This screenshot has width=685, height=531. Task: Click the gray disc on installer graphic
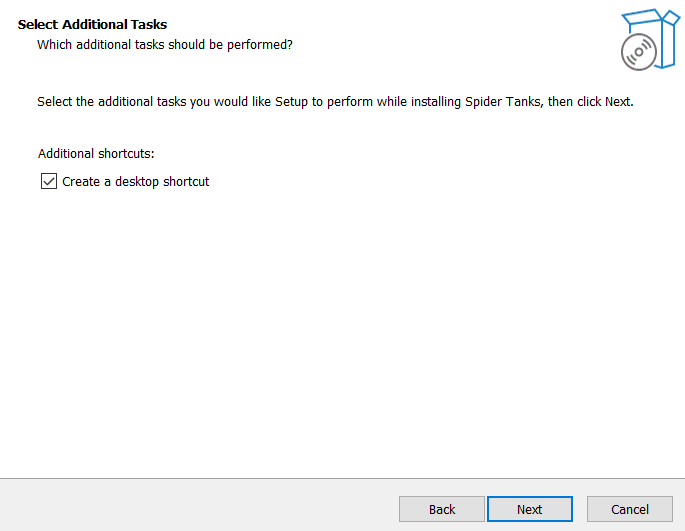pyautogui.click(x=639, y=52)
